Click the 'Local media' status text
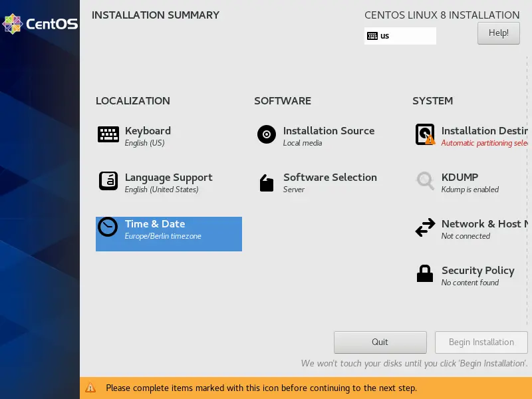The width and height of the screenshot is (532, 399). (x=303, y=143)
